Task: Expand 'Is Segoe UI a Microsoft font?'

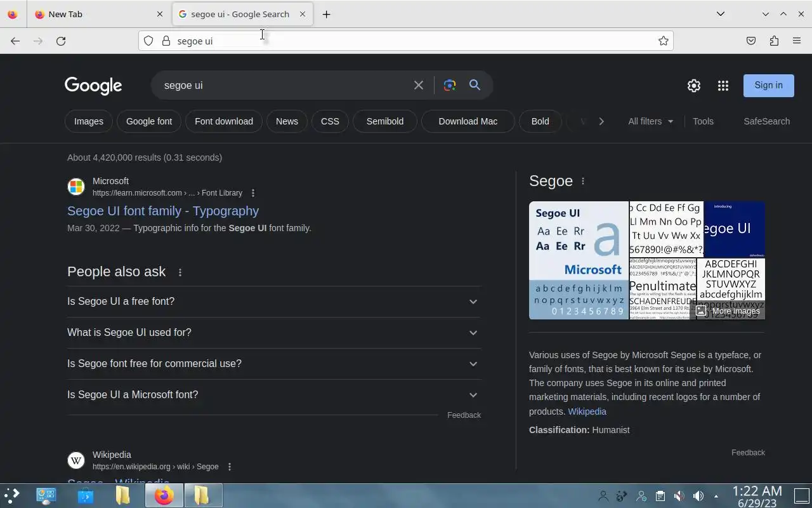Action: point(274,395)
